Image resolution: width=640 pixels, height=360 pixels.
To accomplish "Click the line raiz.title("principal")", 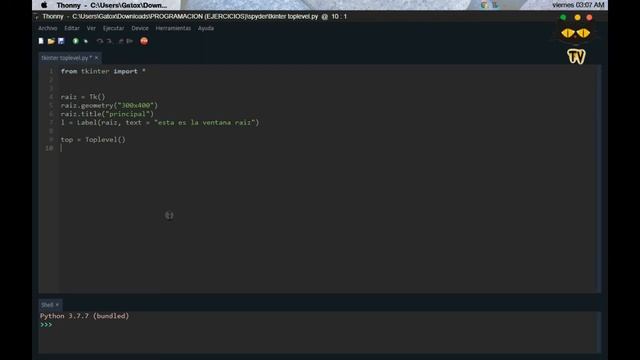I will click(x=107, y=114).
